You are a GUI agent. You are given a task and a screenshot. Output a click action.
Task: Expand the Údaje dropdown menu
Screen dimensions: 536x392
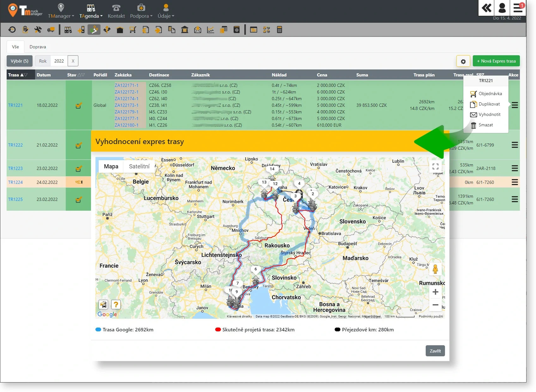[166, 11]
